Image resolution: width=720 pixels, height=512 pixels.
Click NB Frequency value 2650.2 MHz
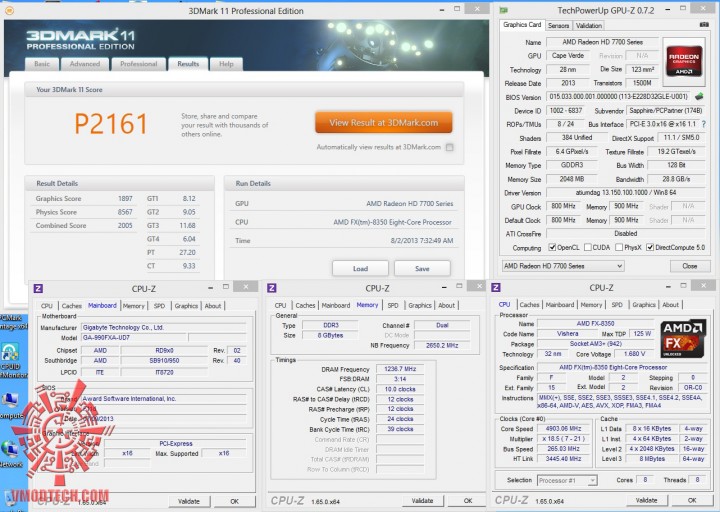(442, 345)
